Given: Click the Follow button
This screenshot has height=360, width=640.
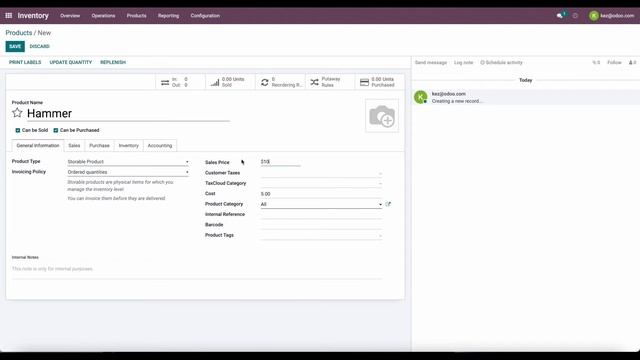Looking at the screenshot, I should click(614, 62).
